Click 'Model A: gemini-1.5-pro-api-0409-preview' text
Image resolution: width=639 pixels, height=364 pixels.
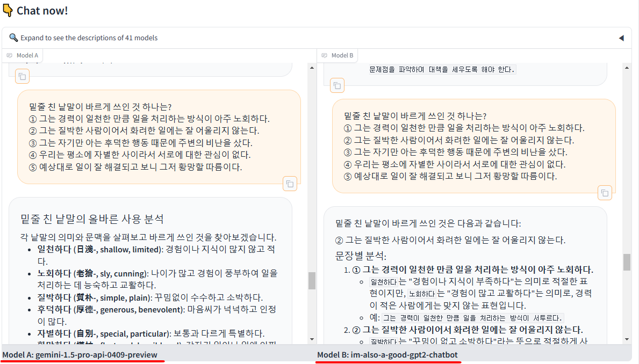pos(80,355)
